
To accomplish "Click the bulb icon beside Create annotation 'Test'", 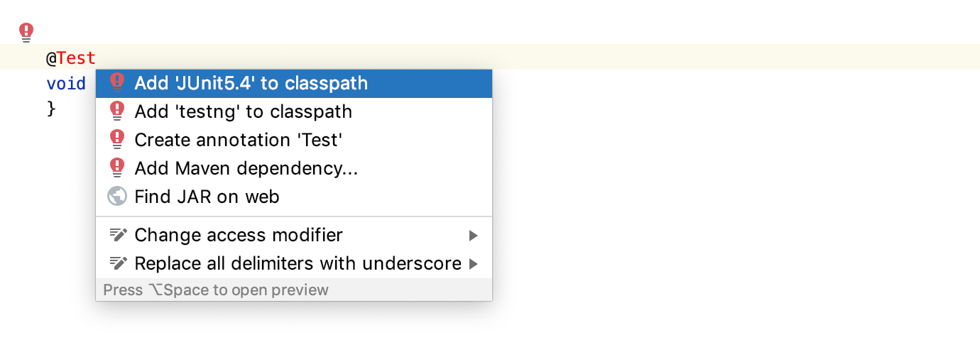I will coord(117,140).
